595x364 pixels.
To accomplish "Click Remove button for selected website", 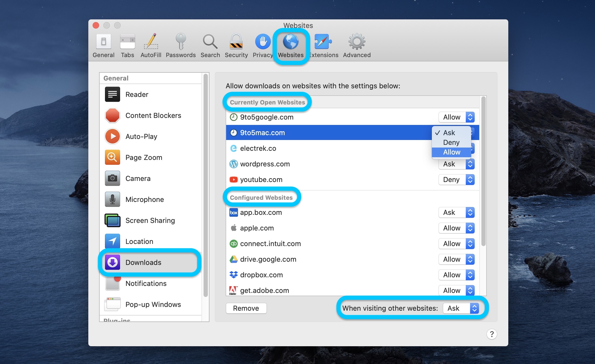I will click(x=247, y=308).
